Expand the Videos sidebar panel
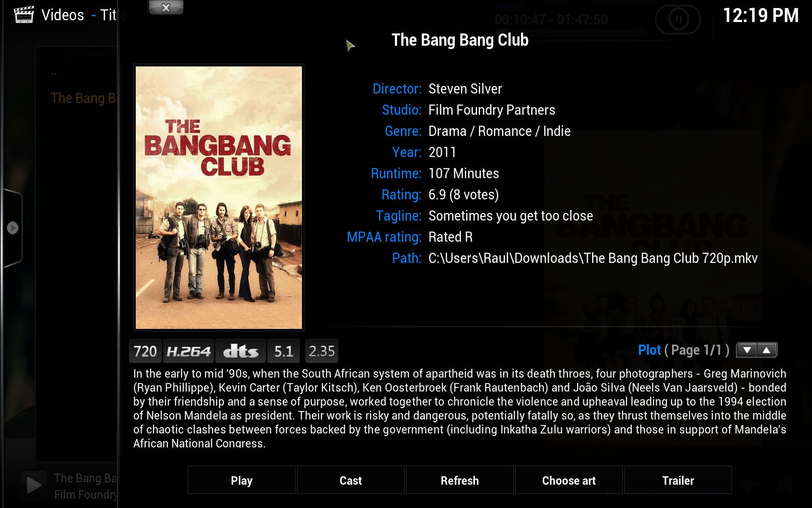Image resolution: width=812 pixels, height=508 pixels. [13, 228]
